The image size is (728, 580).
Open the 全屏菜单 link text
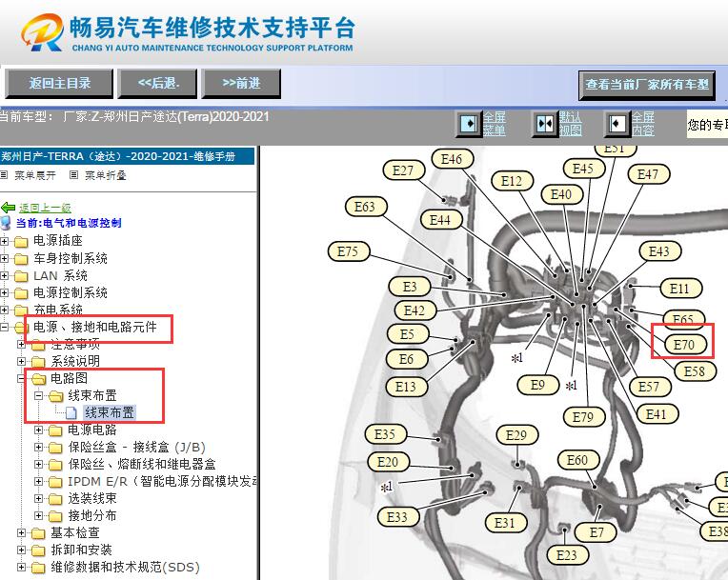click(495, 124)
